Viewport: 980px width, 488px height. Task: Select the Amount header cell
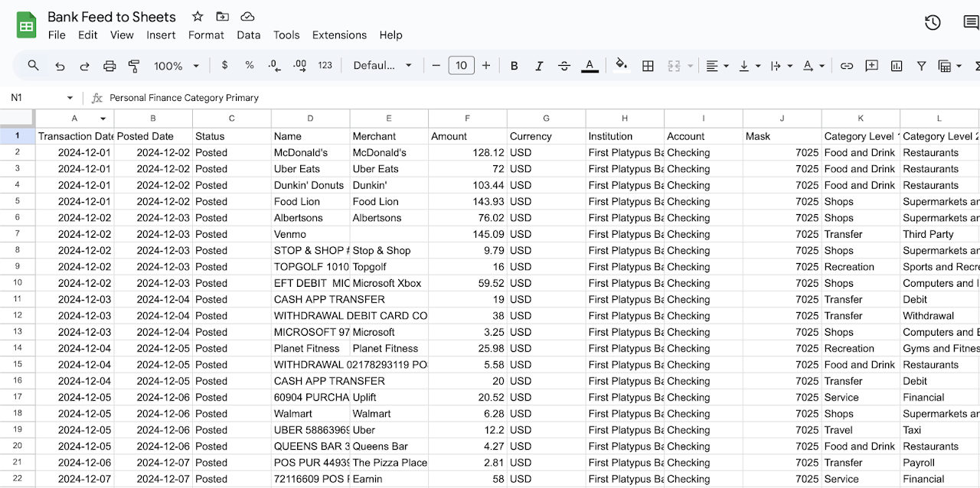click(x=468, y=136)
